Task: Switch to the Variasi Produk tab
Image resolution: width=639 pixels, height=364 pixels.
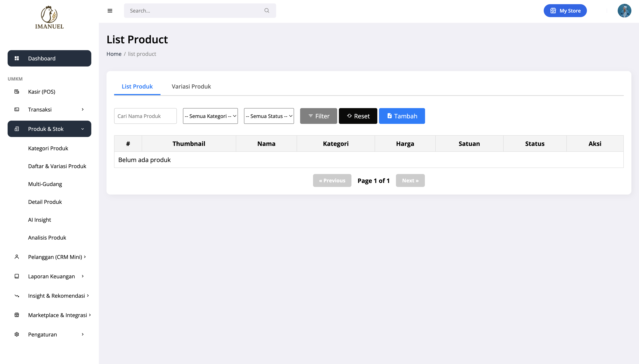Action: click(191, 86)
